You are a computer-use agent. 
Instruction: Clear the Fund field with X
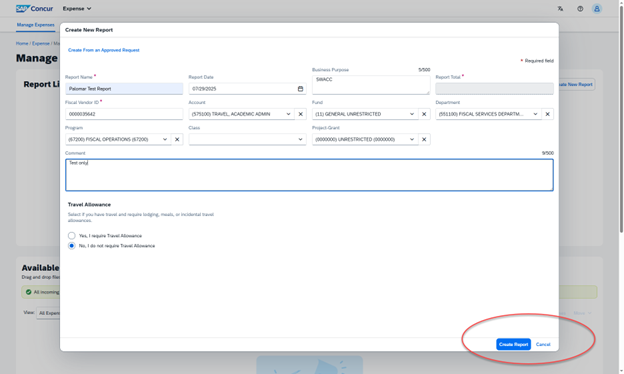point(424,114)
